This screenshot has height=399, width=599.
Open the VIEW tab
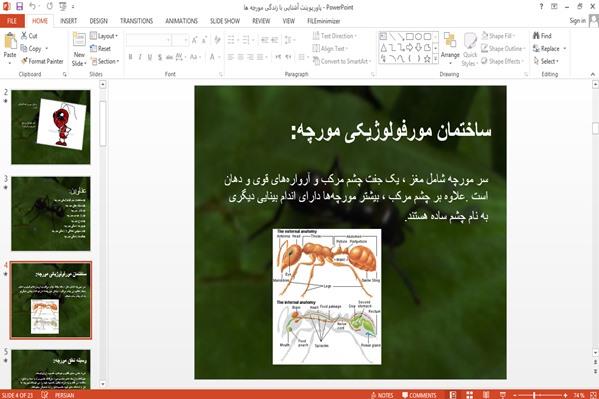pos(289,21)
